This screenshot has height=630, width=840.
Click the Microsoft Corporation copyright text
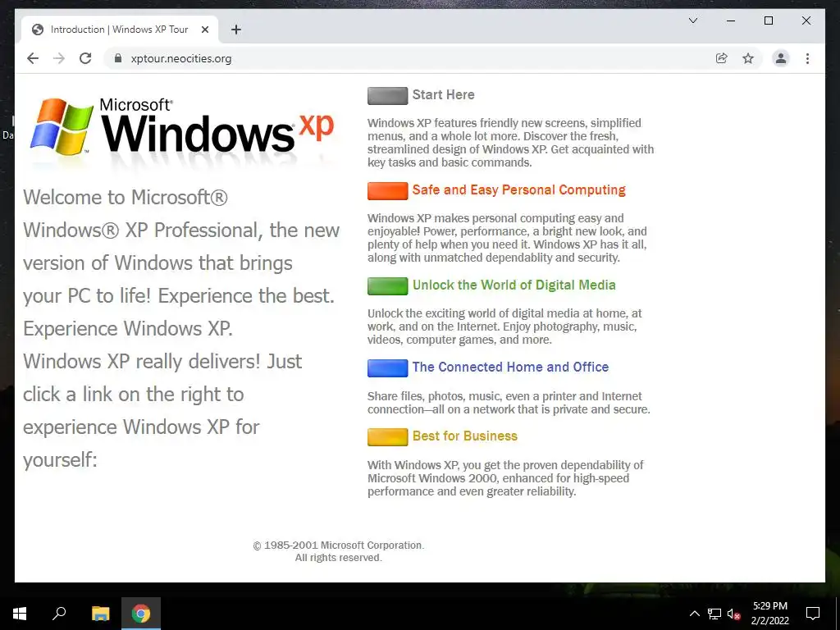[339, 546]
